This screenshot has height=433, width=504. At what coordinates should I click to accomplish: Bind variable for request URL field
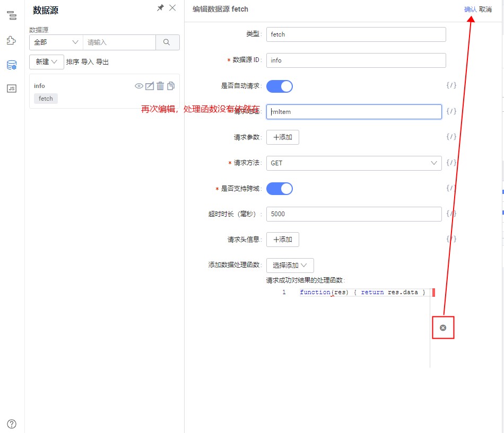(x=451, y=111)
